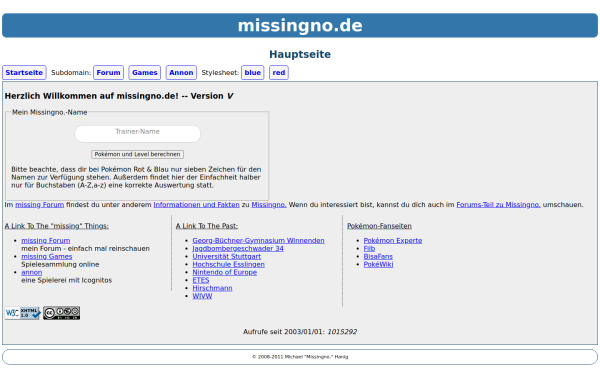
Task: Click the Creative Commons license badge
Action: [x=61, y=313]
